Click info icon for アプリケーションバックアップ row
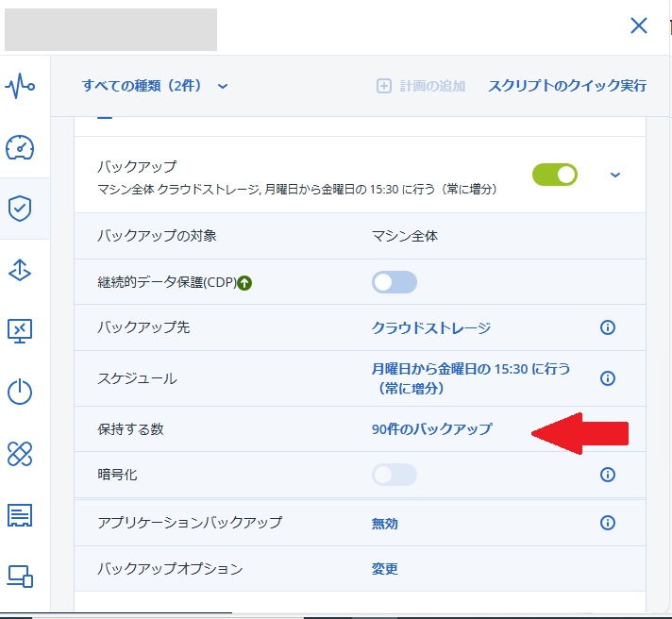Viewport: 672px width, 619px height. [607, 523]
